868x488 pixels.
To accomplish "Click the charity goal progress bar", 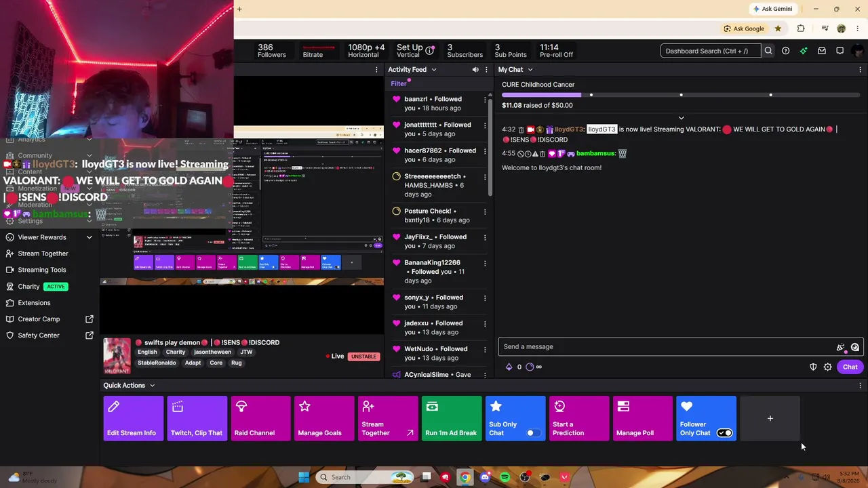I will [x=682, y=95].
